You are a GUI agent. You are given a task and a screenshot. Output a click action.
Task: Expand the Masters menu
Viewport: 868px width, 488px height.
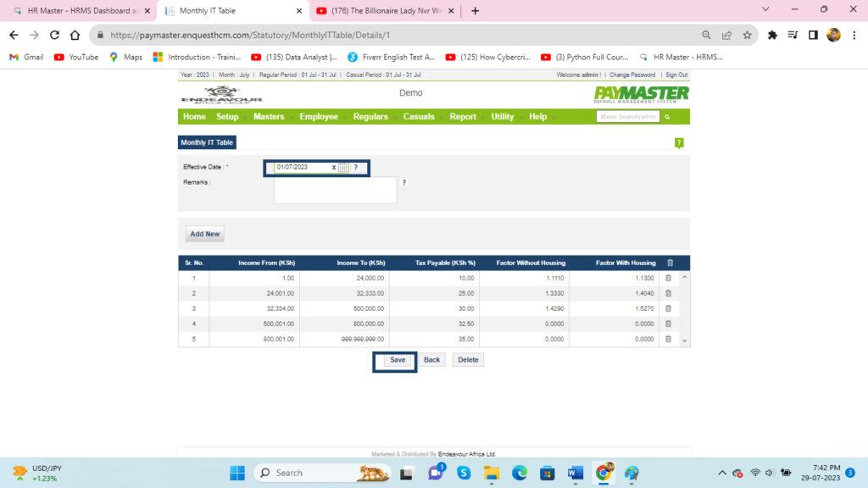269,117
